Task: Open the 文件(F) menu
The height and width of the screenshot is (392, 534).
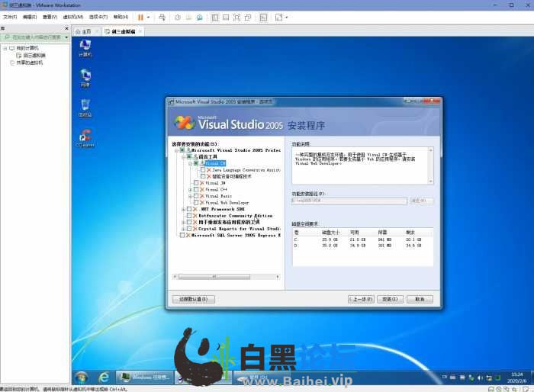Action: pos(10,17)
